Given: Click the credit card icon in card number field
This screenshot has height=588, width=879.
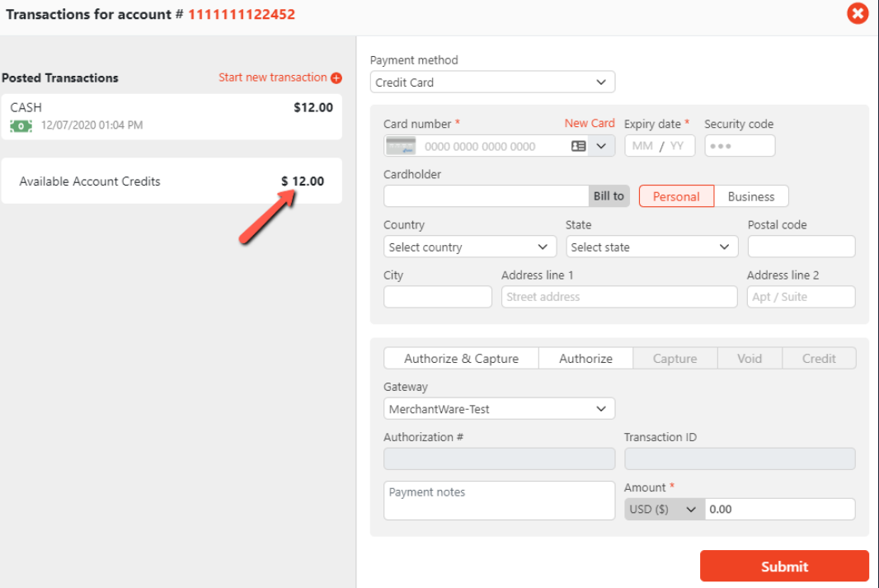Looking at the screenshot, I should pyautogui.click(x=401, y=146).
